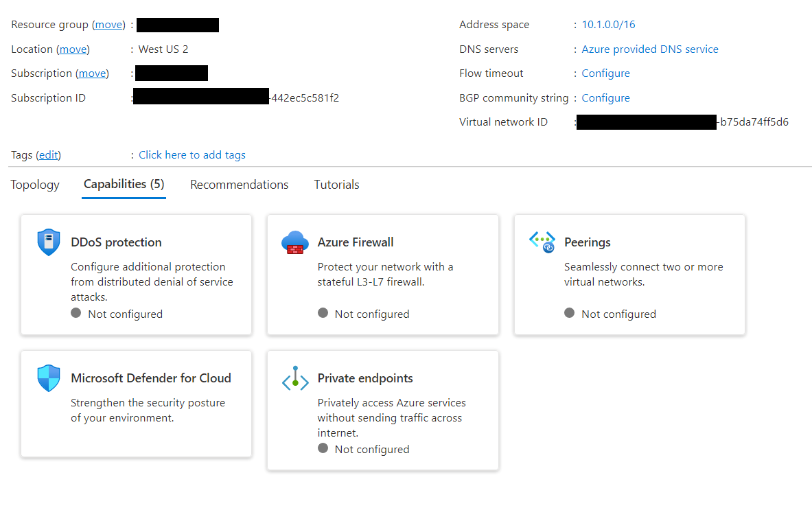The height and width of the screenshot is (508, 812).
Task: Click gray status dot in DDoS protection card
Action: pos(76,313)
